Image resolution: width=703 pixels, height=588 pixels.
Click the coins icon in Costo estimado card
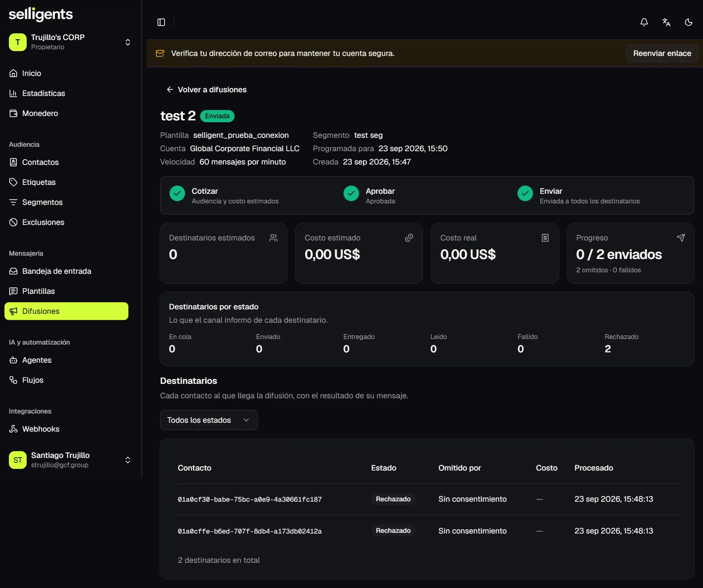[409, 238]
